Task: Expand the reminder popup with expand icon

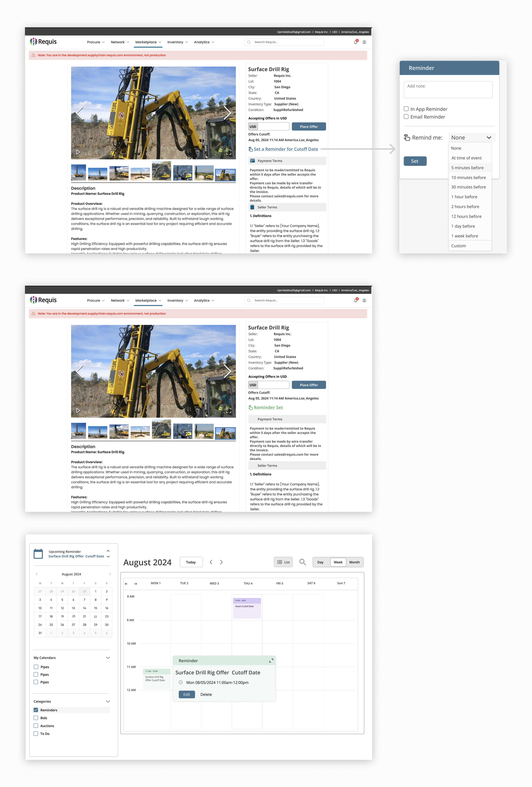Action: click(271, 661)
